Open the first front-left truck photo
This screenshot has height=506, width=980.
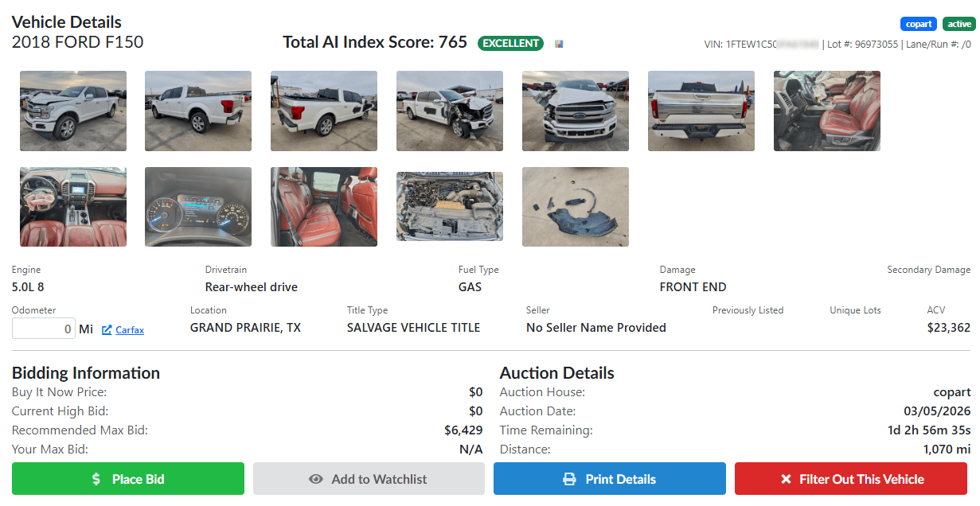point(73,111)
